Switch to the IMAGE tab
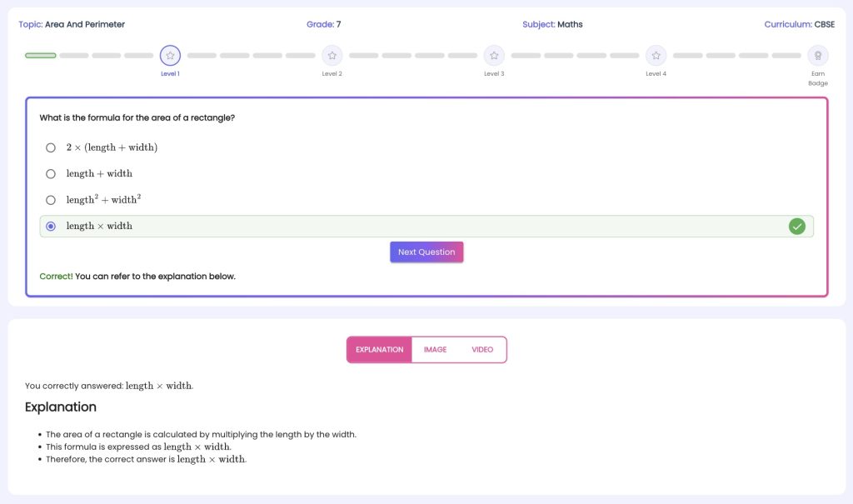Viewport: 853px width, 504px height. 434,349
